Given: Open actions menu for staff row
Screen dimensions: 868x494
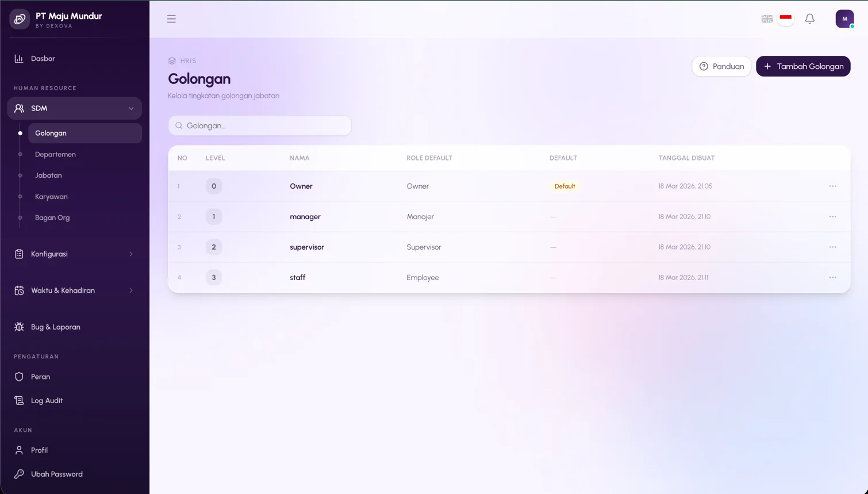Looking at the screenshot, I should 832,278.
